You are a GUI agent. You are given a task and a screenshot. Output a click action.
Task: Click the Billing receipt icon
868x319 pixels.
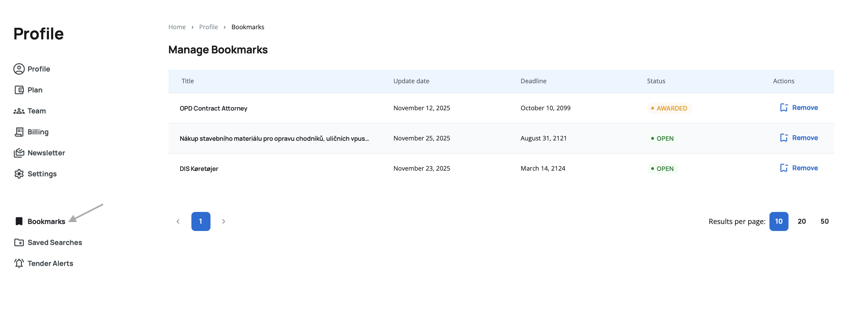click(x=19, y=132)
